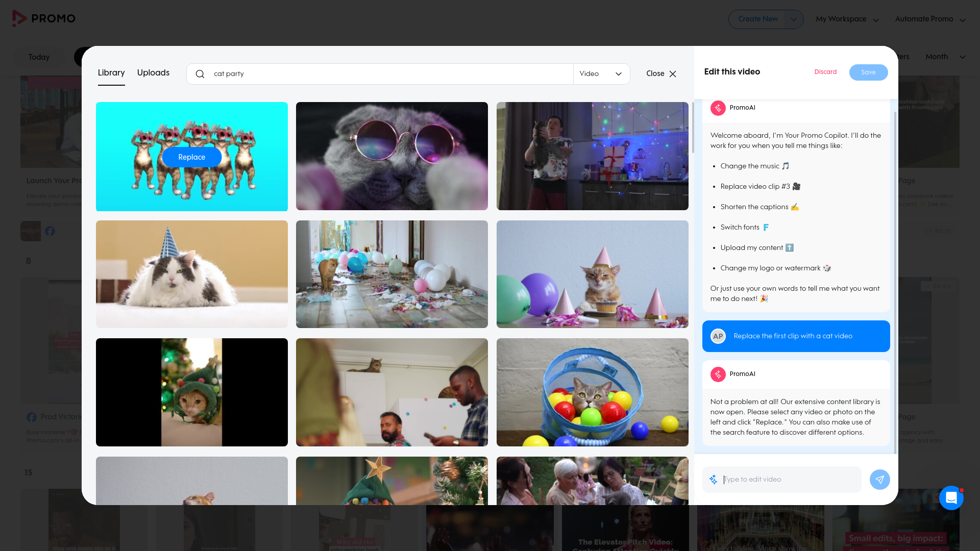
Task: Switch to the Library tab
Action: click(x=111, y=73)
